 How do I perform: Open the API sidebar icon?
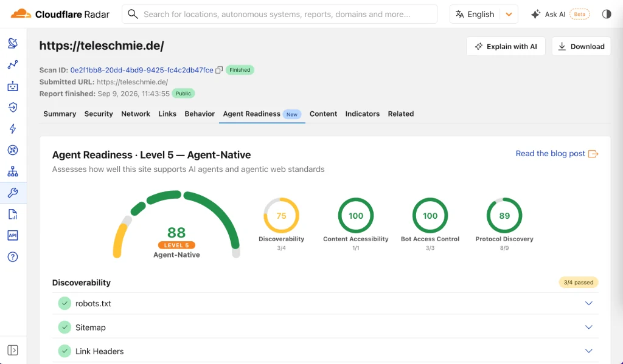[13, 235]
